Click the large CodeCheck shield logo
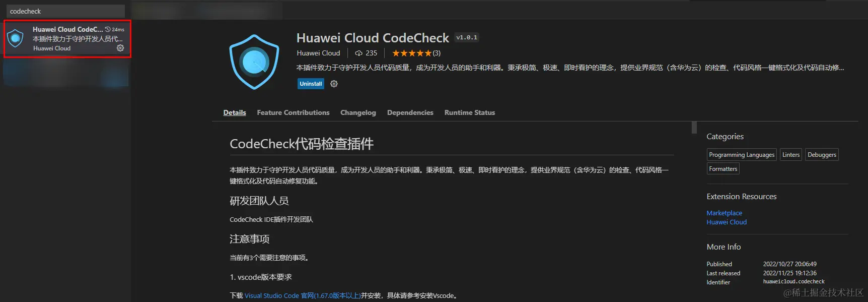This screenshot has width=868, height=302. pyautogui.click(x=254, y=62)
